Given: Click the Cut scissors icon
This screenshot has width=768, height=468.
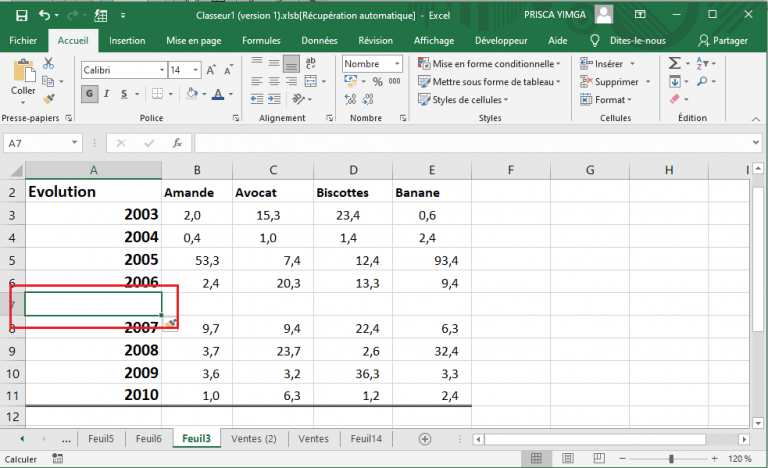Looking at the screenshot, I should click(x=48, y=64).
